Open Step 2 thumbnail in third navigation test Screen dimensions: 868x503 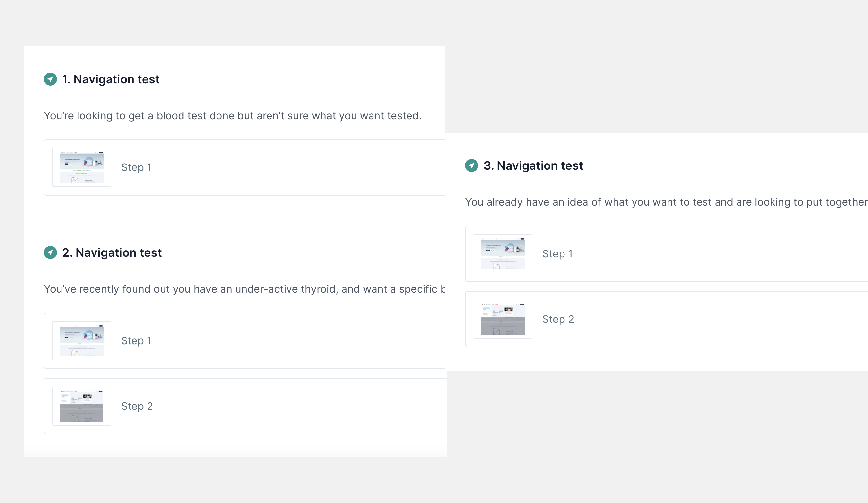(503, 320)
